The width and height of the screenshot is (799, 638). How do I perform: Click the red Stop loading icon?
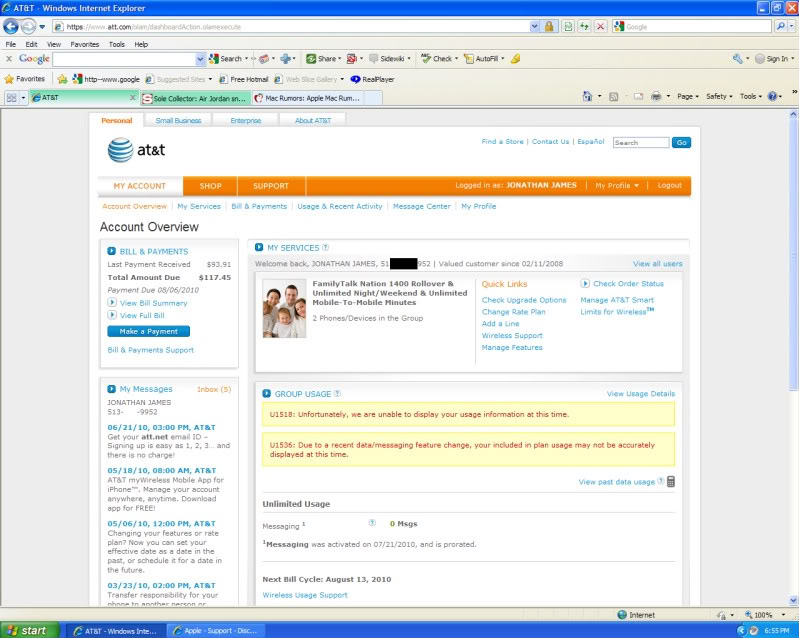tap(601, 26)
